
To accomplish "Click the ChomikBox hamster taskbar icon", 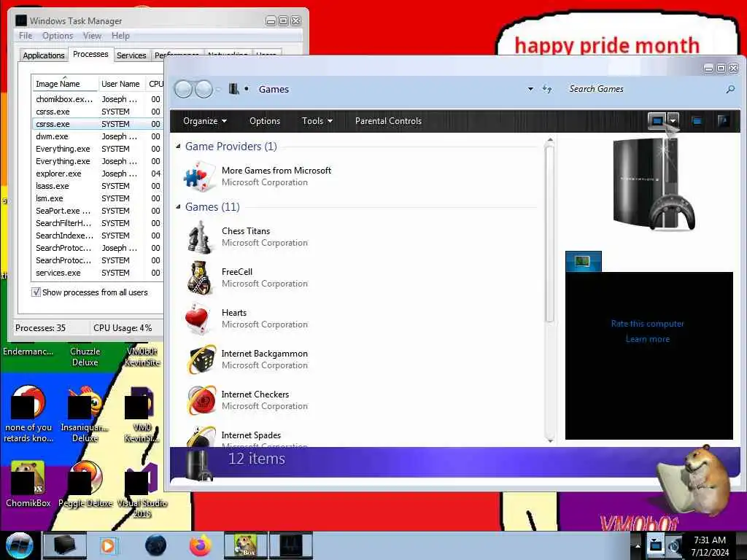I will (x=245, y=545).
